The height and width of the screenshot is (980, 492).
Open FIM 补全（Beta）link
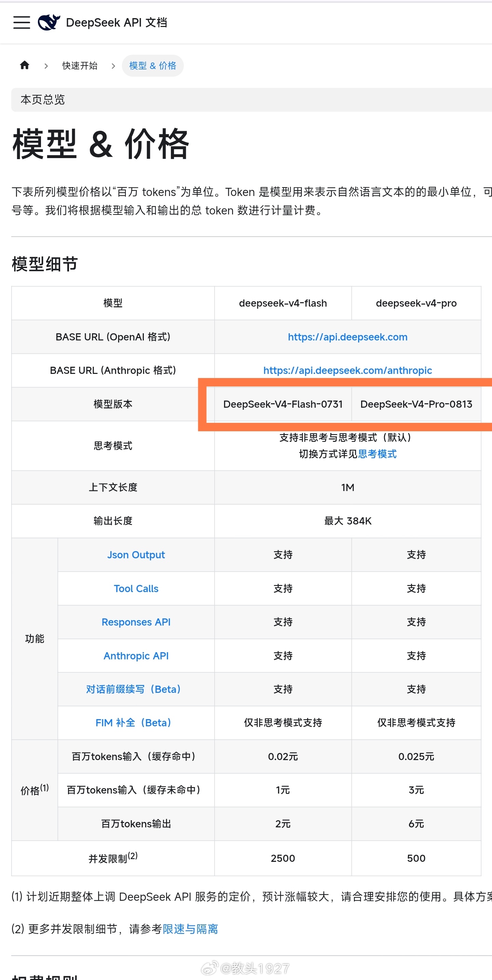(133, 723)
